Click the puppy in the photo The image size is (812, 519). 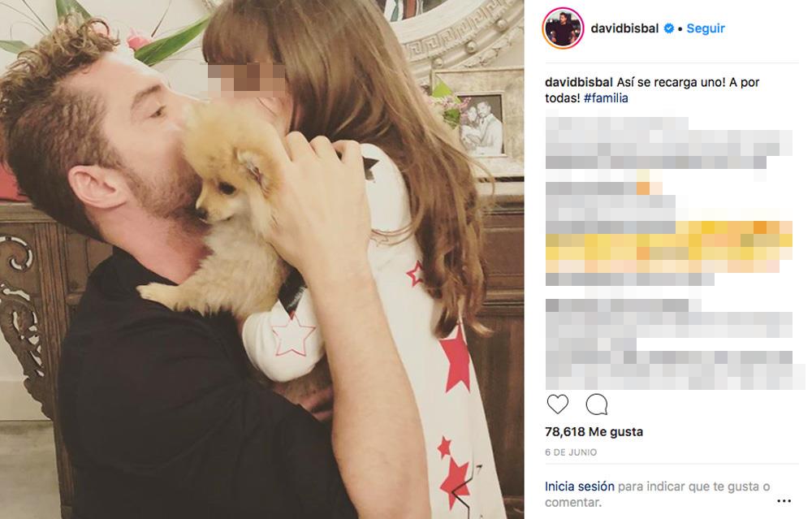(x=222, y=207)
